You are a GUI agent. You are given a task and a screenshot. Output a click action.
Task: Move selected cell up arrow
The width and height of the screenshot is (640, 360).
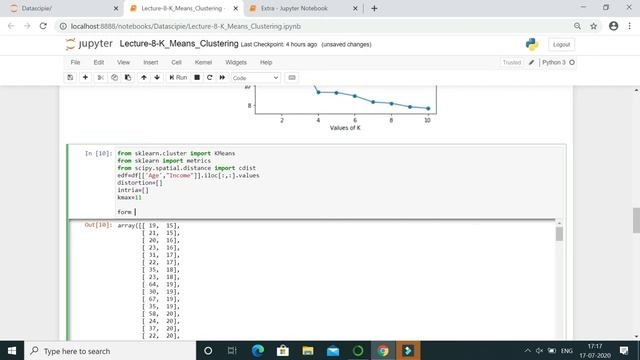(x=144, y=78)
